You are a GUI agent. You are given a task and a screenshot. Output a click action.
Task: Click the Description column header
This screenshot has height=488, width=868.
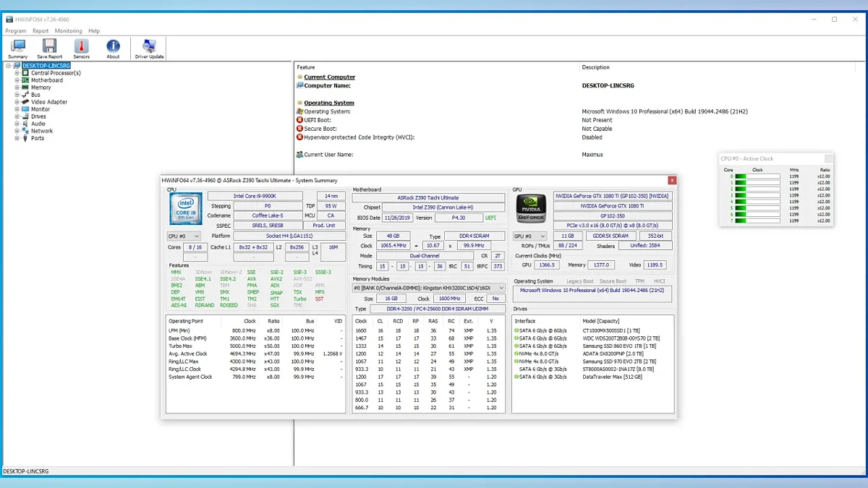click(x=596, y=67)
